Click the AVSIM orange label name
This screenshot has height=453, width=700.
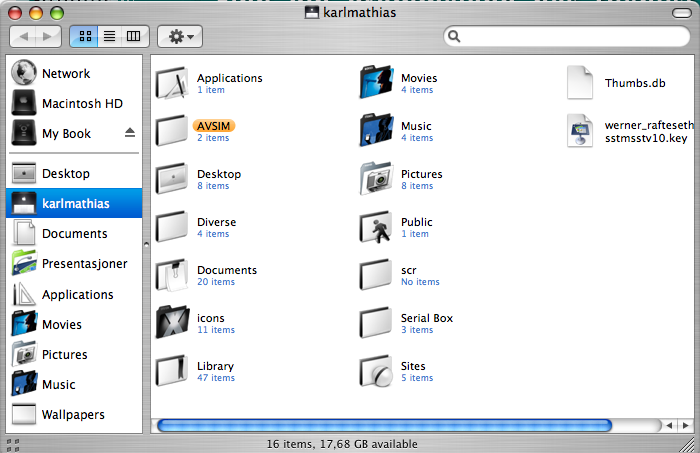pos(214,126)
